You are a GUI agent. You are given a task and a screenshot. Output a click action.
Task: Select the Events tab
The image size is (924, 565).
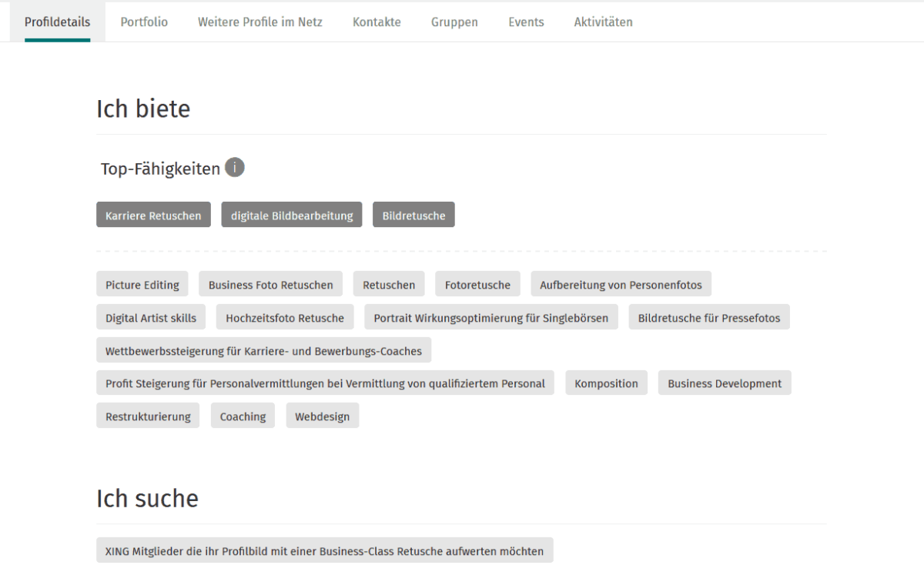(526, 22)
